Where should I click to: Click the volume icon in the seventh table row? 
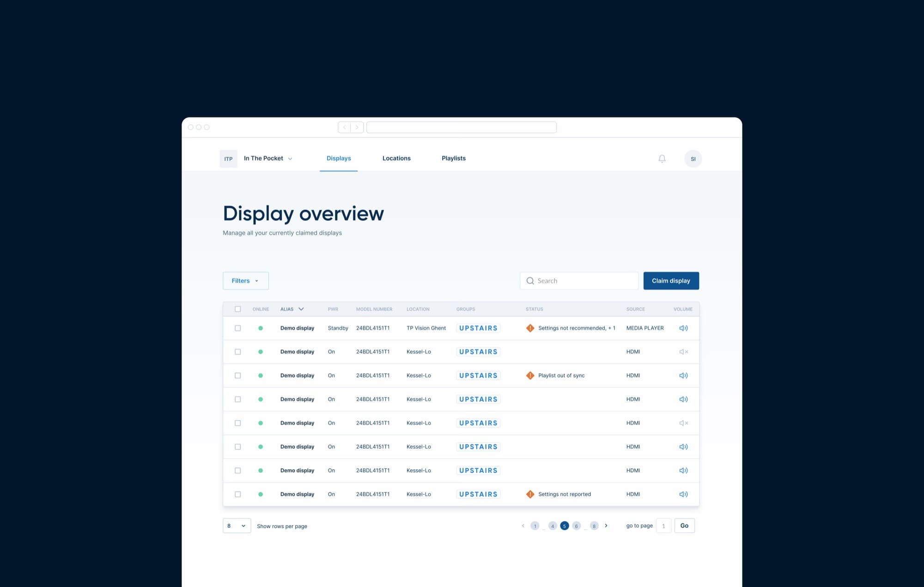tap(683, 471)
